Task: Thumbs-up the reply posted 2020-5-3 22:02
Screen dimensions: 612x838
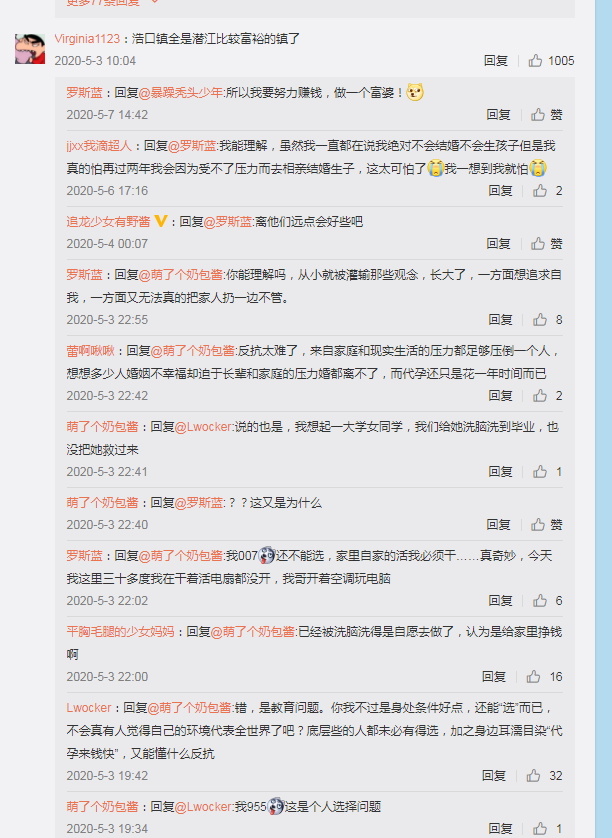Action: tap(547, 601)
